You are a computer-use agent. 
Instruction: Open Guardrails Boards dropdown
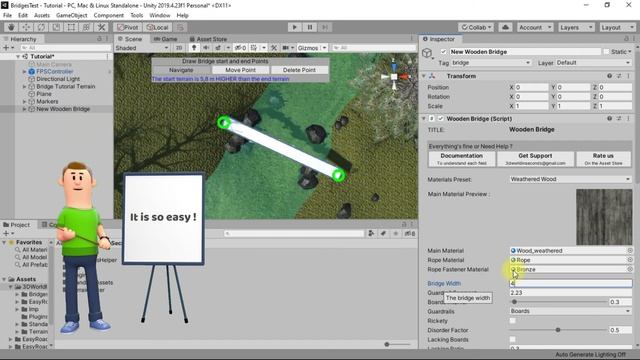click(x=570, y=311)
